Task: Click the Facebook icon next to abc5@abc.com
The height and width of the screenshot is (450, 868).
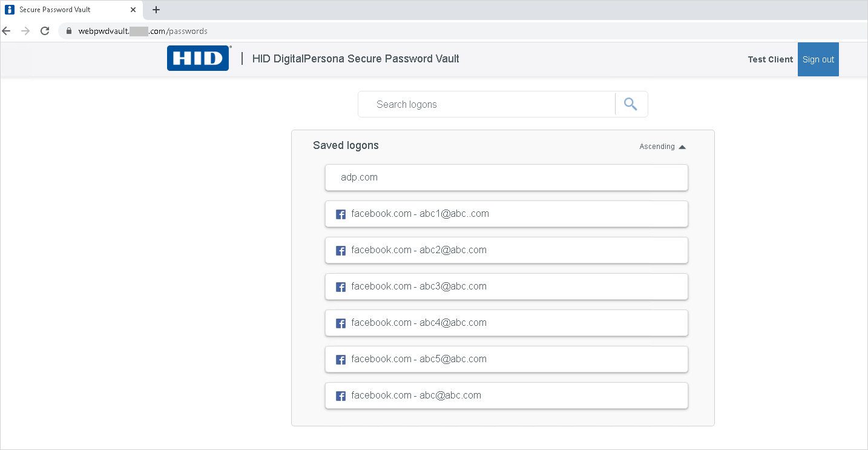Action: point(340,359)
